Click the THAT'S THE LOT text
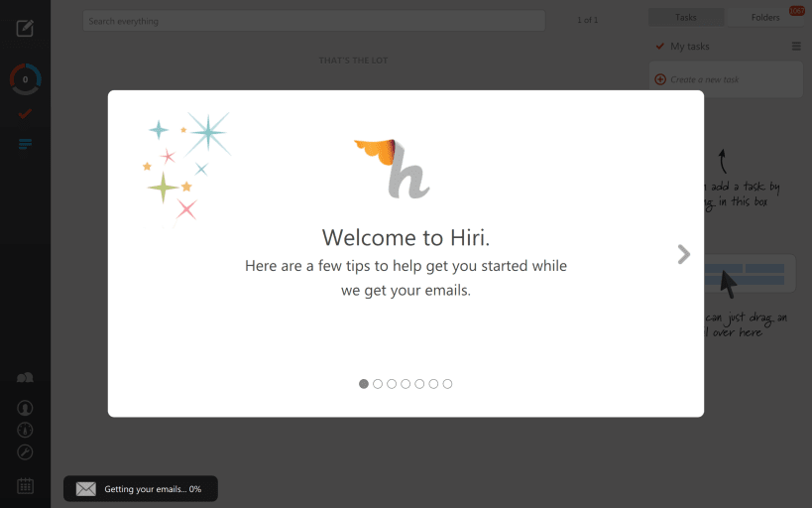Screen dimensions: 812x508 click(x=353, y=61)
